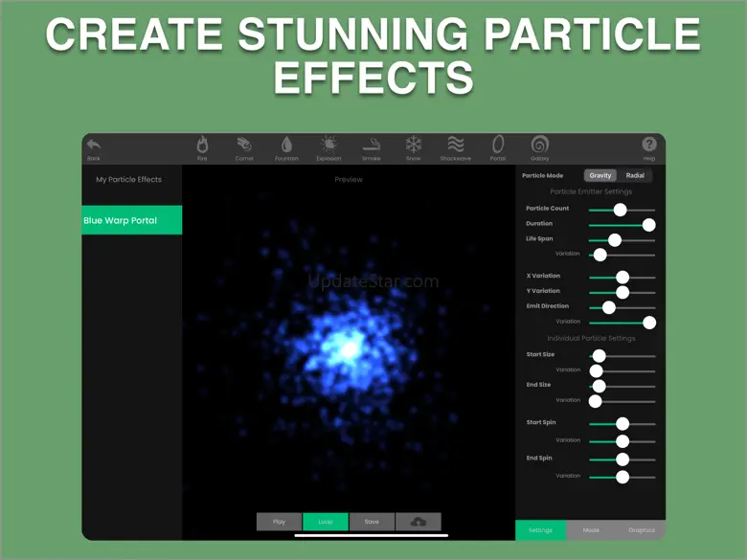Pick the Smoke preset icon
This screenshot has height=560, width=747.
(x=372, y=145)
